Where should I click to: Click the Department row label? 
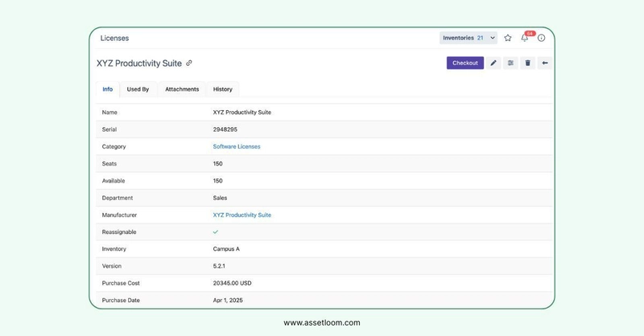pyautogui.click(x=118, y=198)
